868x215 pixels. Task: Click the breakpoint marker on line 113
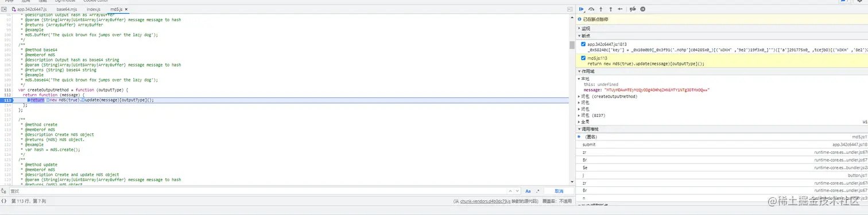(x=7, y=100)
